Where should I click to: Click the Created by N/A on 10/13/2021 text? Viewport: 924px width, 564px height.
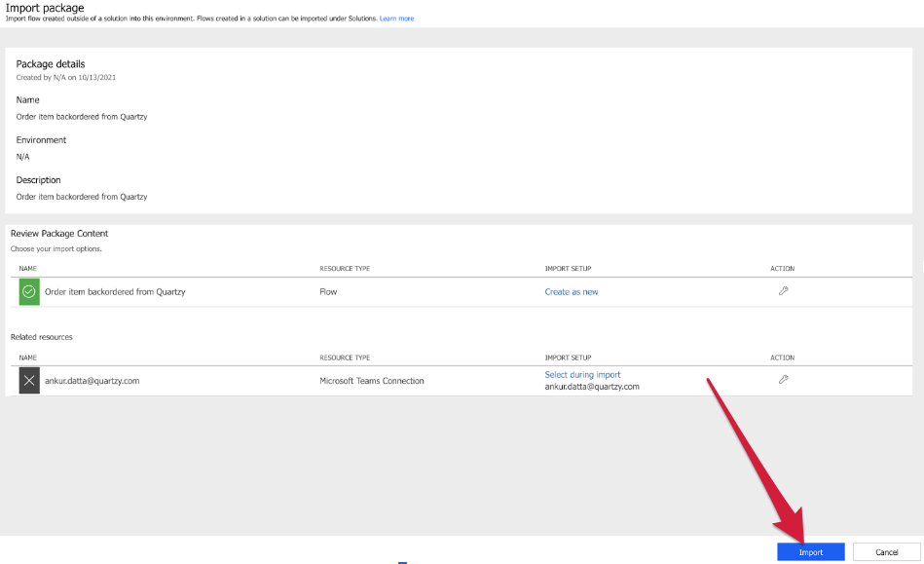tap(65, 77)
